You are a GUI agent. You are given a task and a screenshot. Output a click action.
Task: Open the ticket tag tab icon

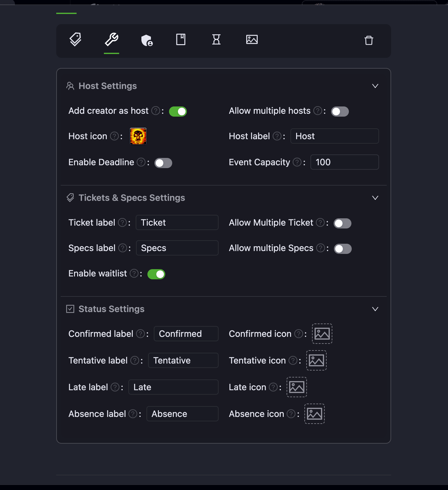pos(76,40)
